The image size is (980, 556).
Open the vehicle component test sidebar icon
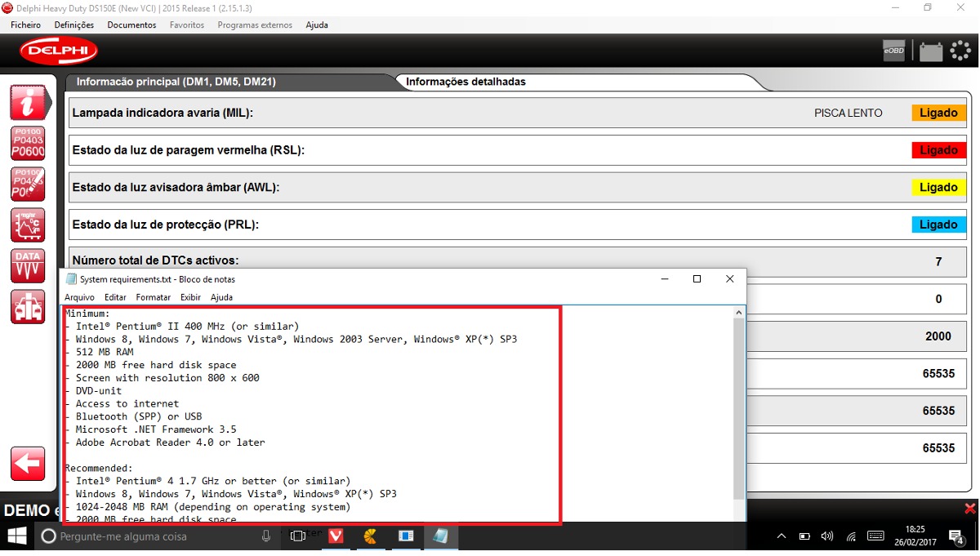[28, 307]
